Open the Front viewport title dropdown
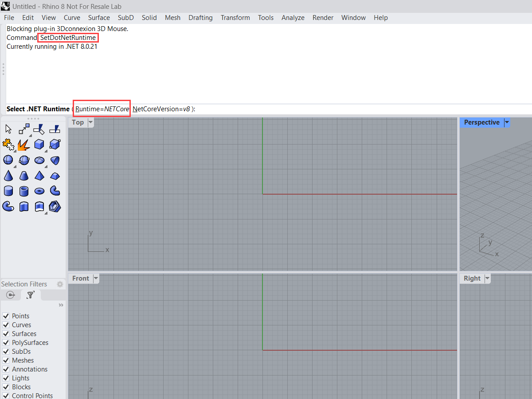This screenshot has width=532, height=399. (x=95, y=278)
